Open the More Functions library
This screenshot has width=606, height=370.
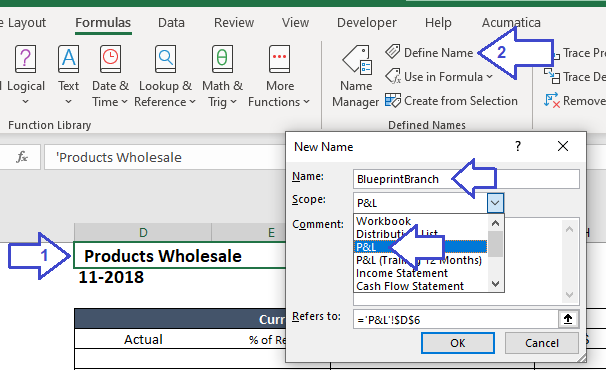tap(279, 75)
